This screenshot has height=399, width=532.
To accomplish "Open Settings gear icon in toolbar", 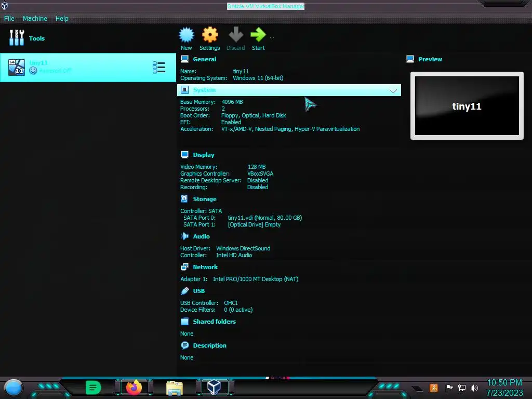I will coord(210,35).
